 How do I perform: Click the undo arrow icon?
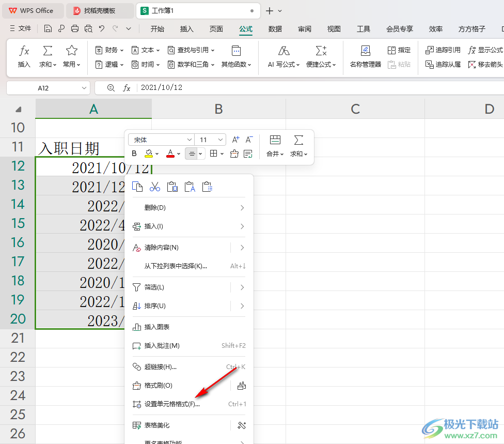[102, 28]
